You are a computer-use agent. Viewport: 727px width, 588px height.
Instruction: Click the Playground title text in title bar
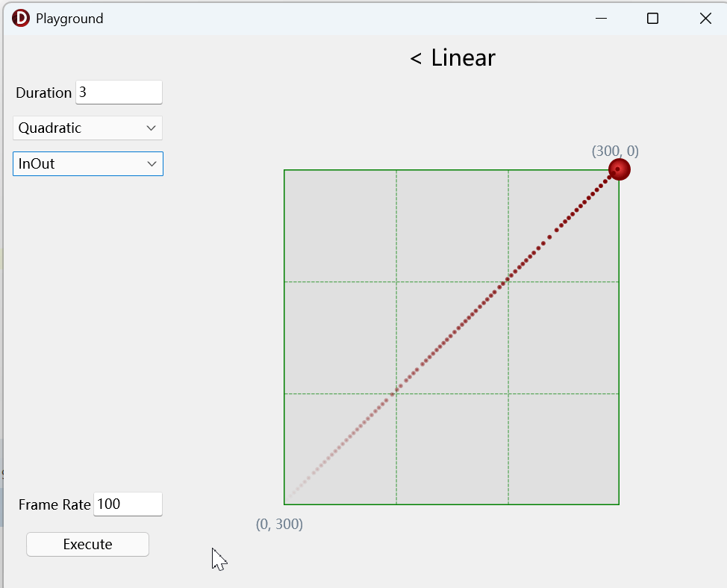pos(69,19)
